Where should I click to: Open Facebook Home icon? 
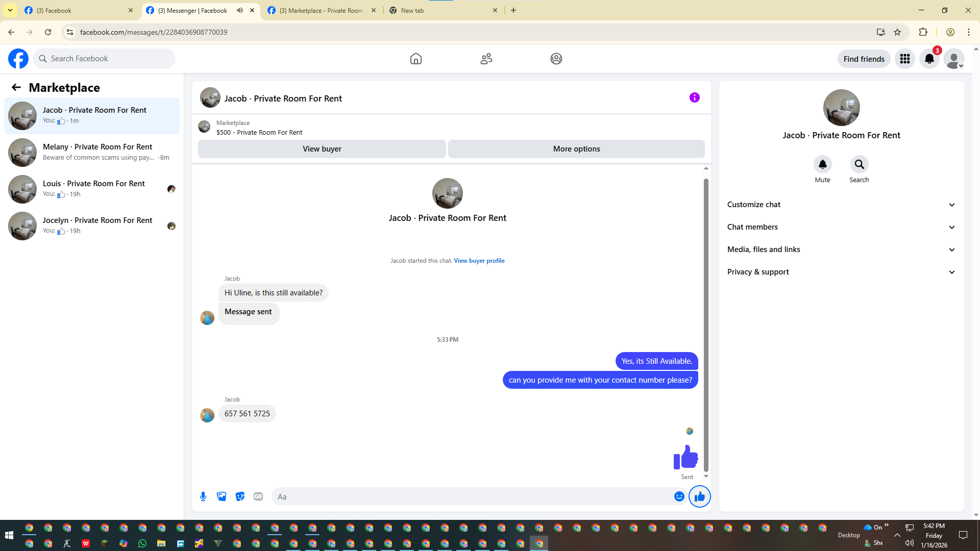[x=416, y=59]
